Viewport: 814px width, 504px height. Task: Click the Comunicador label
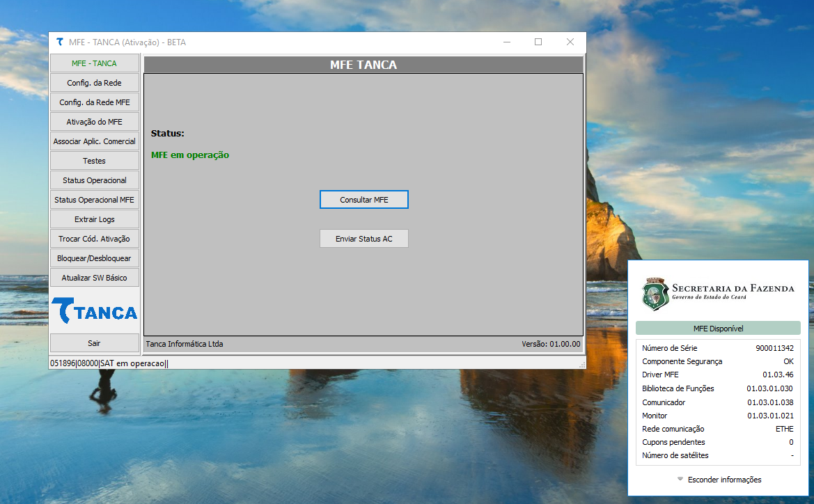(x=664, y=402)
